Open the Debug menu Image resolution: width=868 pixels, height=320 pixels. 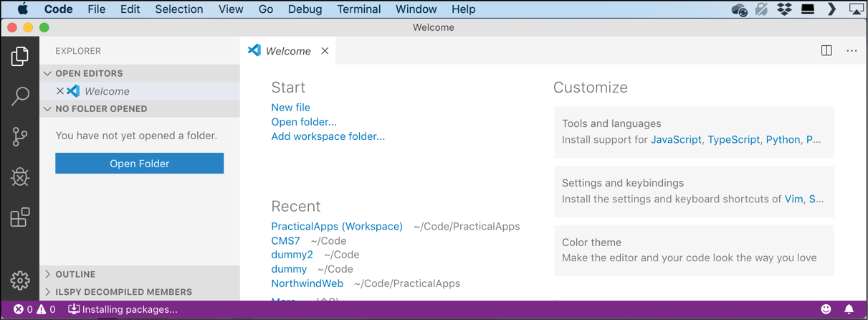coord(305,9)
